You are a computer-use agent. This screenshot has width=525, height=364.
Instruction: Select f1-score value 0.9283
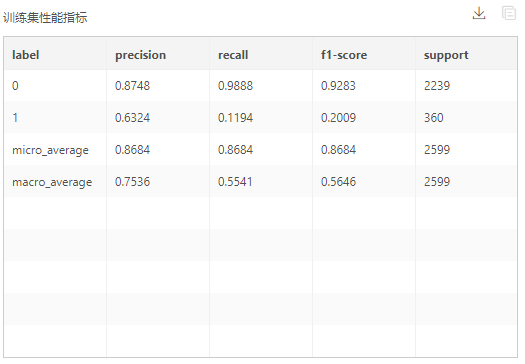point(338,86)
